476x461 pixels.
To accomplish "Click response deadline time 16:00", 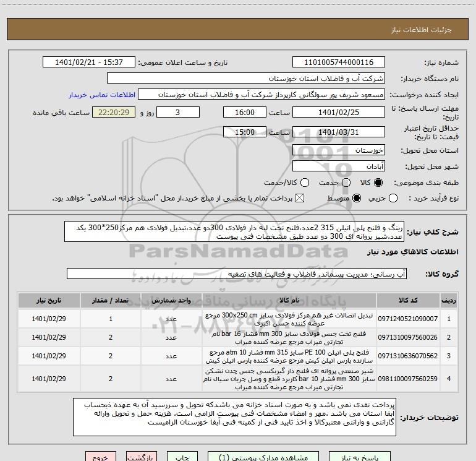I will [245, 112].
